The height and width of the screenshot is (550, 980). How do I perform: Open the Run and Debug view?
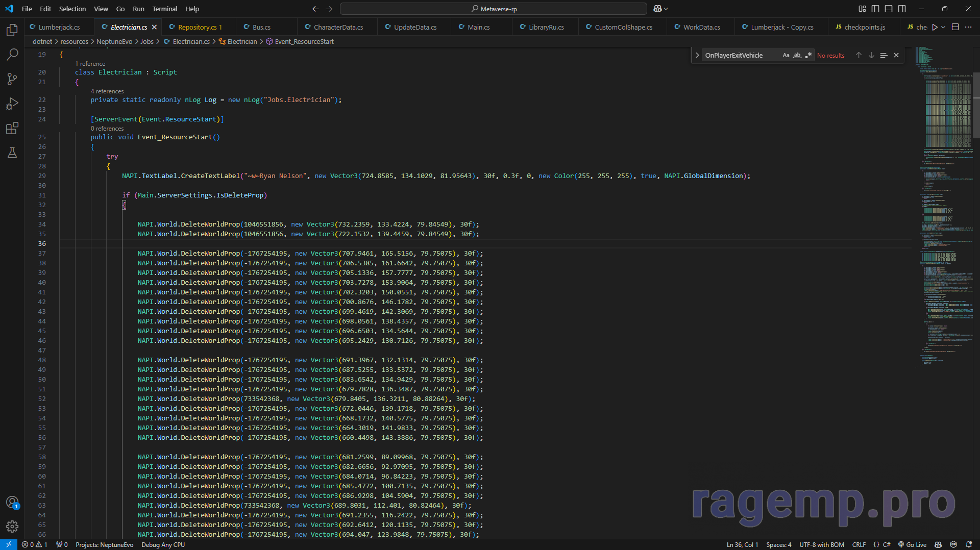pos(12,104)
